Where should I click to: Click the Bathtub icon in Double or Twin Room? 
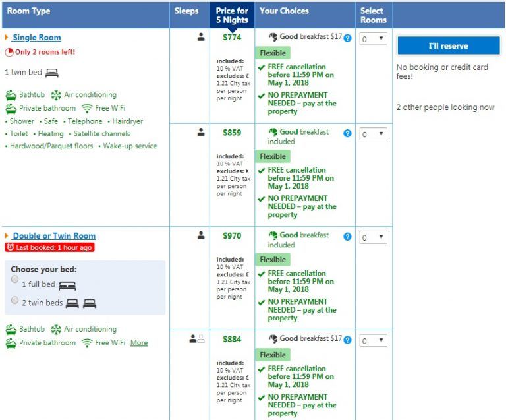11,330
